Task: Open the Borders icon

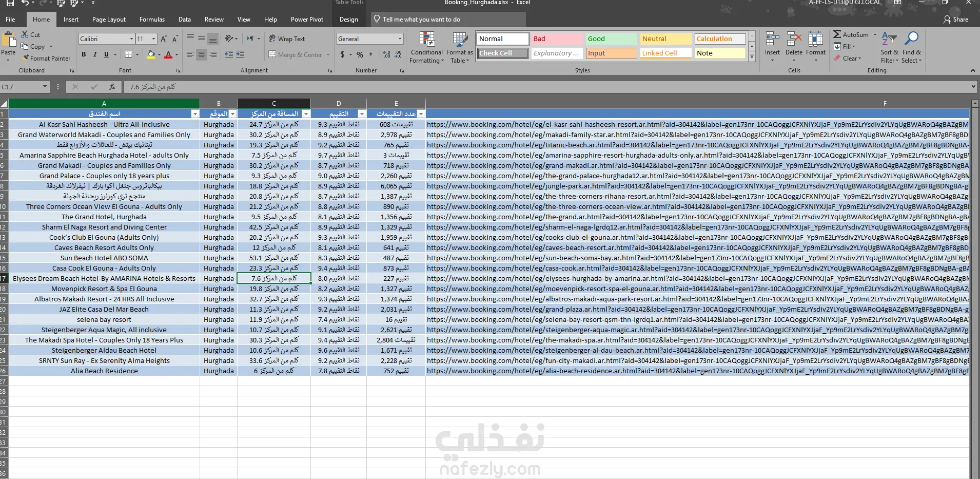Action: pyautogui.click(x=128, y=54)
